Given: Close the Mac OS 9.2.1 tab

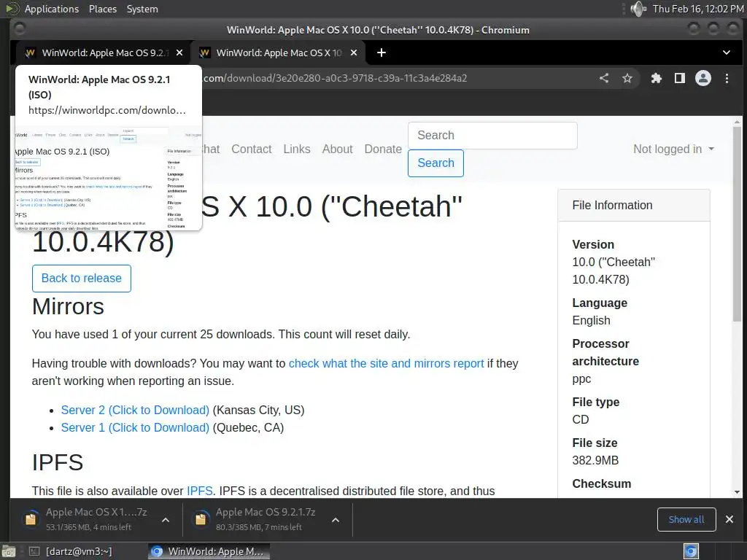Looking at the screenshot, I should coord(179,52).
